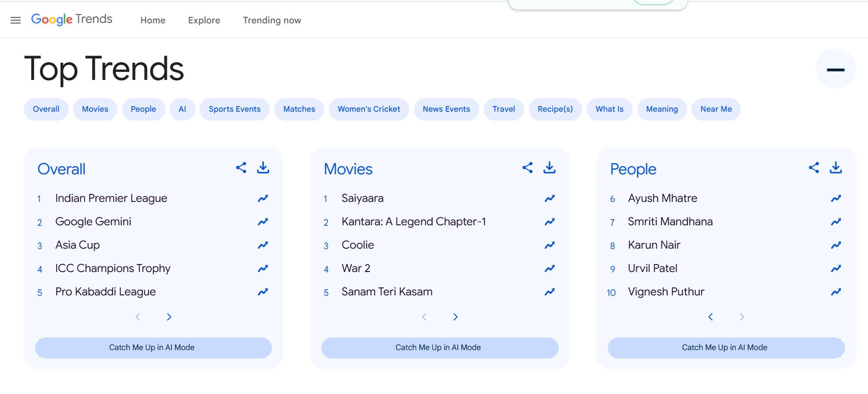The image size is (868, 394).
Task: Collapse the Top Trends section
Action: pyautogui.click(x=835, y=69)
